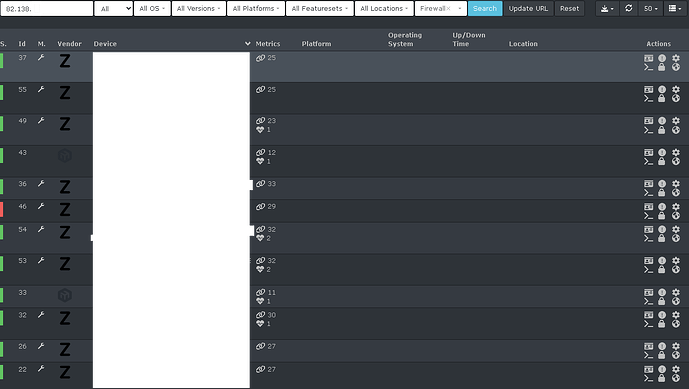The height and width of the screenshot is (389, 689).
Task: Click the heartbeat sensor icon for device 33
Action: coord(260,302)
